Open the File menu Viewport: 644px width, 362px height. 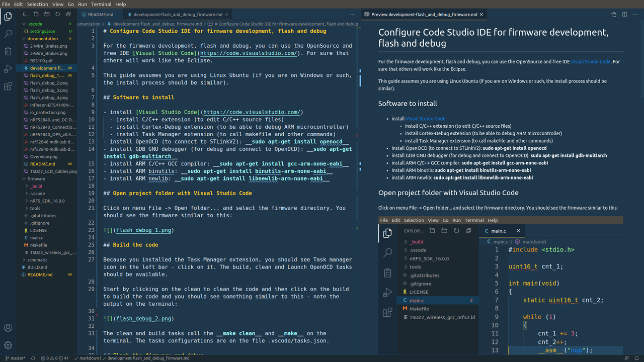[6, 4]
